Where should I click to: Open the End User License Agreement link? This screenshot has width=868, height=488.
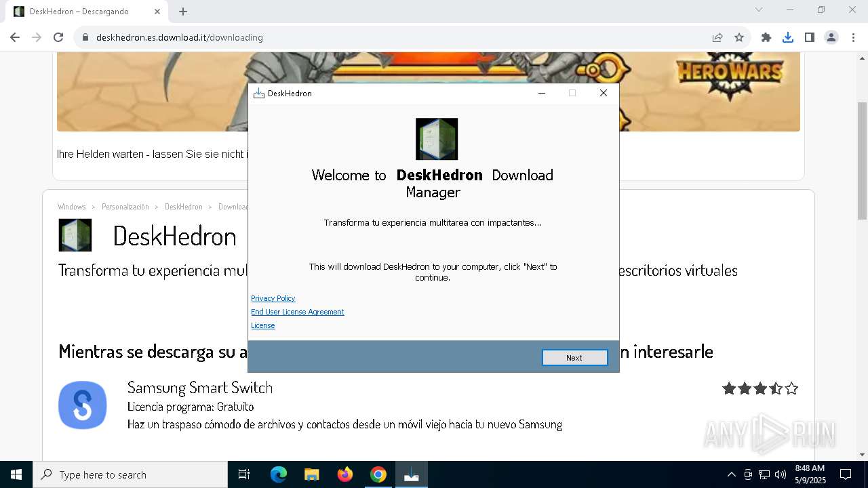(x=297, y=312)
